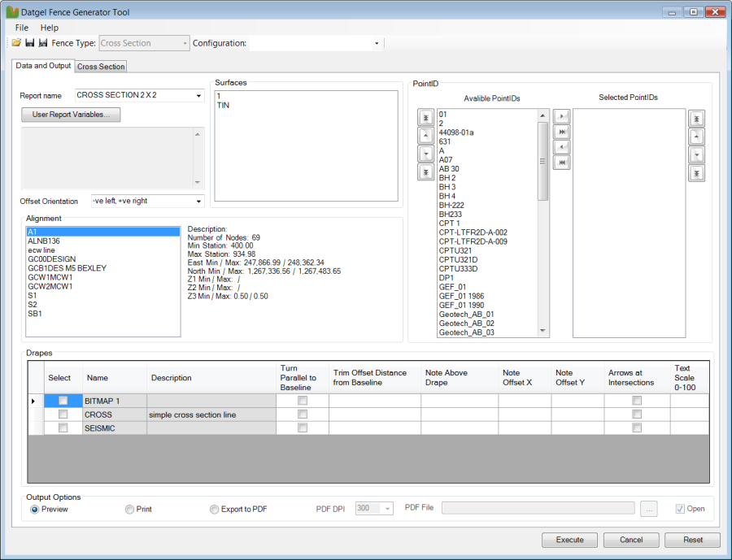Expand the Offset Orientation dropdown
This screenshot has width=732, height=560.
coord(198,201)
